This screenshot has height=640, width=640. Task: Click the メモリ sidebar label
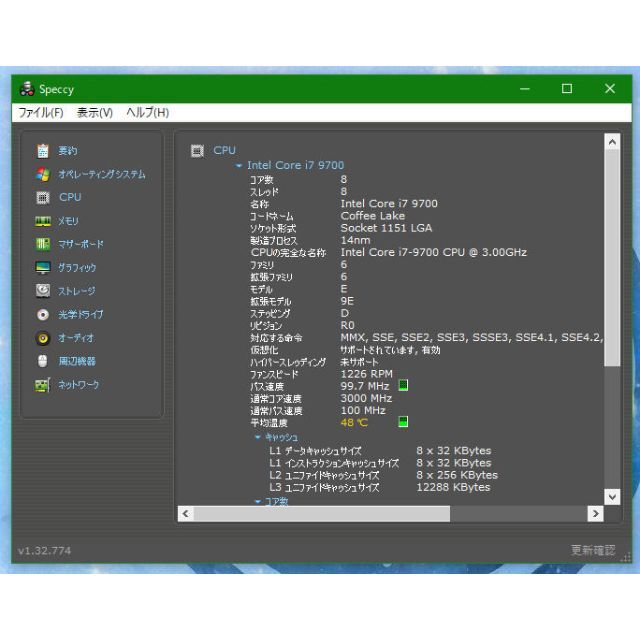click(68, 221)
